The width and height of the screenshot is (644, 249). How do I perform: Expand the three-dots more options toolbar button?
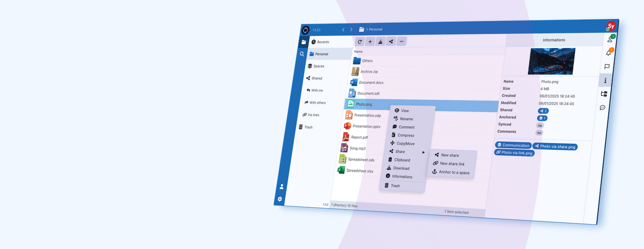[x=401, y=42]
